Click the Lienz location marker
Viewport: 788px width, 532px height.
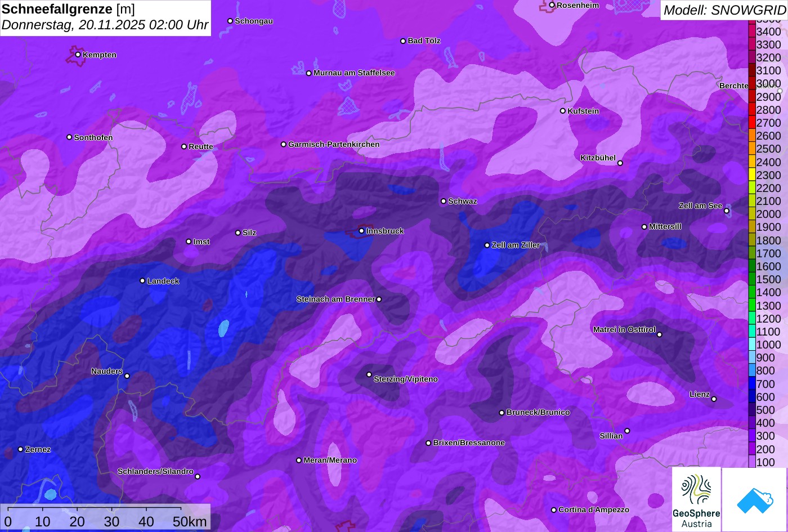tap(714, 399)
